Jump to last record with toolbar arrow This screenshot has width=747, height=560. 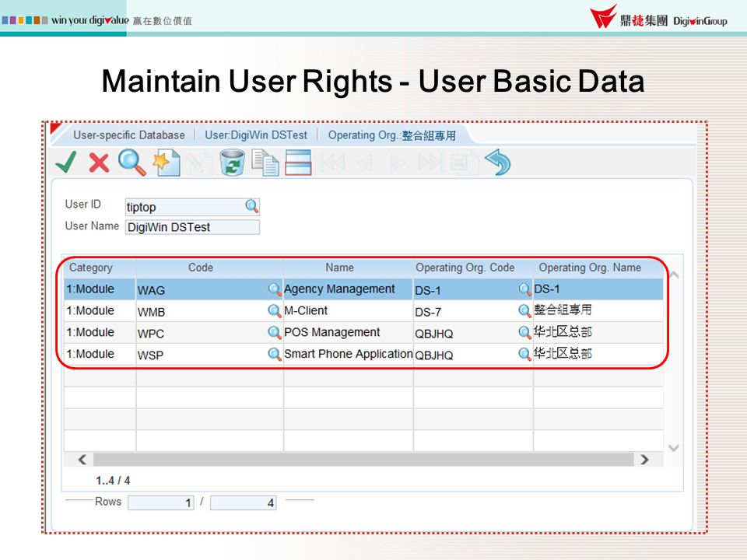430,163
